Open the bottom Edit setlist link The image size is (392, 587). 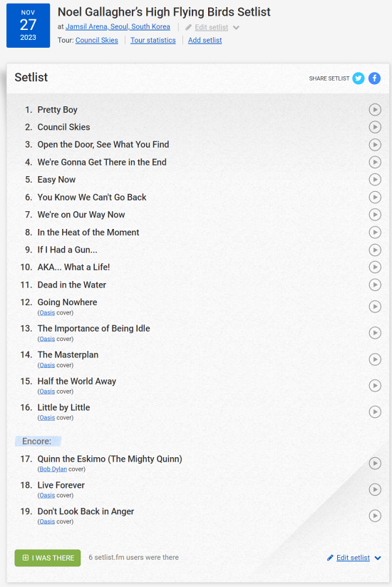click(353, 558)
